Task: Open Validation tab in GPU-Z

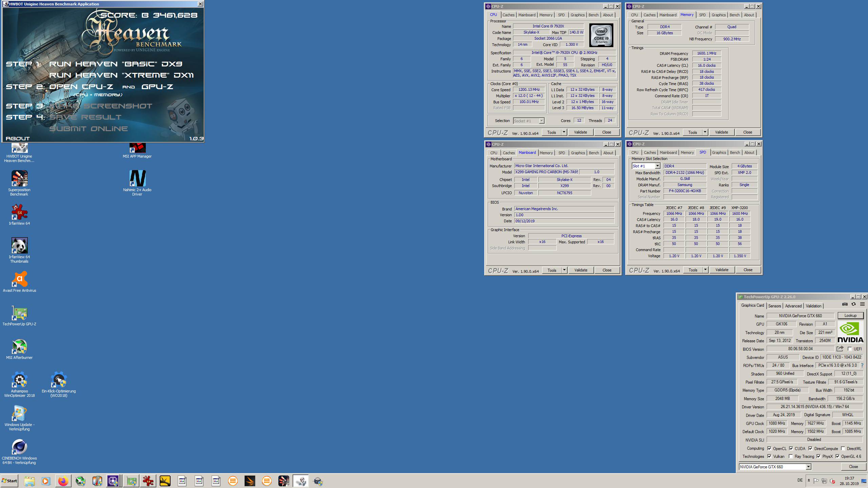Action: pyautogui.click(x=813, y=306)
